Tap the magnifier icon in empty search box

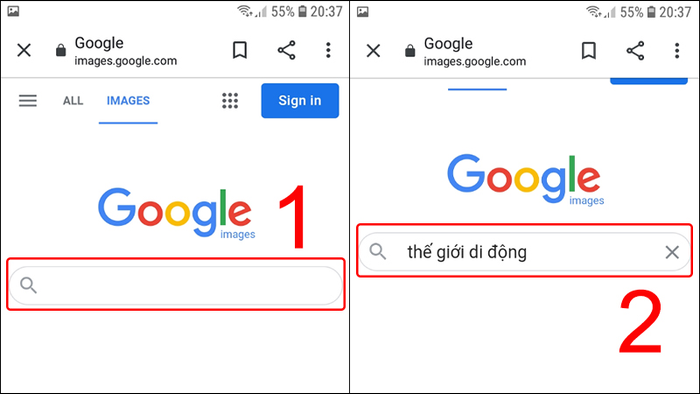tap(28, 285)
